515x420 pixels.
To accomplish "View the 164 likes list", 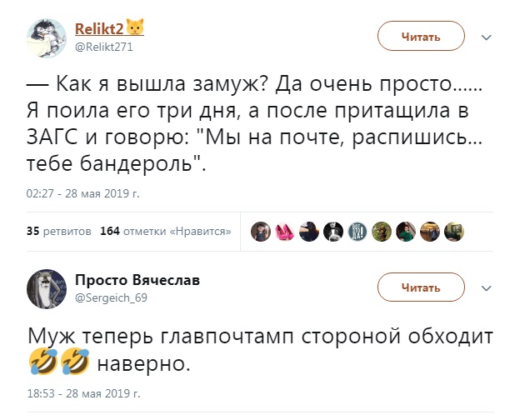I will click(165, 232).
